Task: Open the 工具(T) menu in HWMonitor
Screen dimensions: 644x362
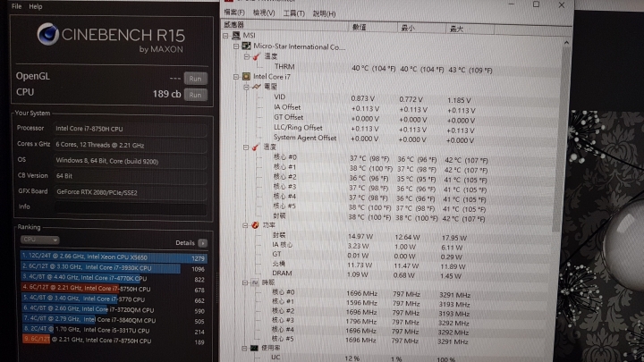Action: [x=293, y=13]
